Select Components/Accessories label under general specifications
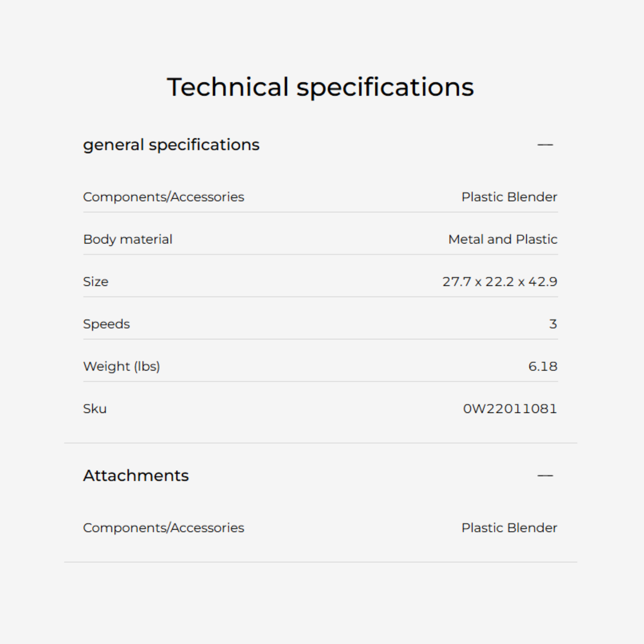Viewport: 644px width, 644px height. [163, 197]
